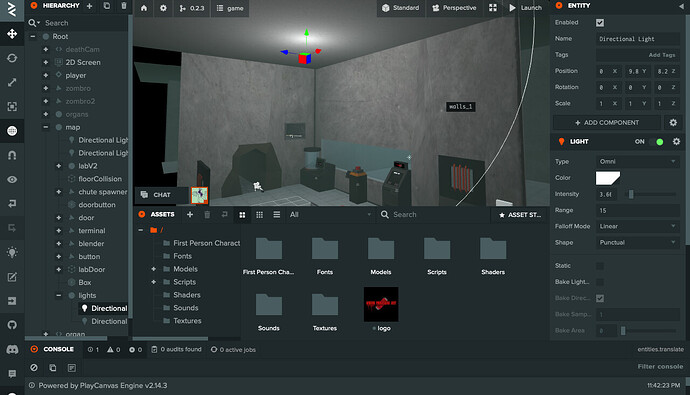690x395 pixels.
Task: Open the lightbulb bake lighting icon
Action: tap(12, 252)
